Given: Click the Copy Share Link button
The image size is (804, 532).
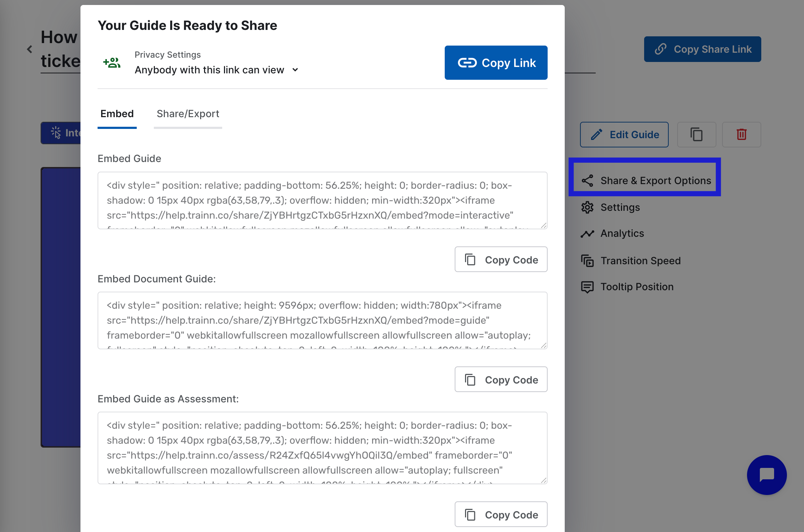Looking at the screenshot, I should pos(703,49).
